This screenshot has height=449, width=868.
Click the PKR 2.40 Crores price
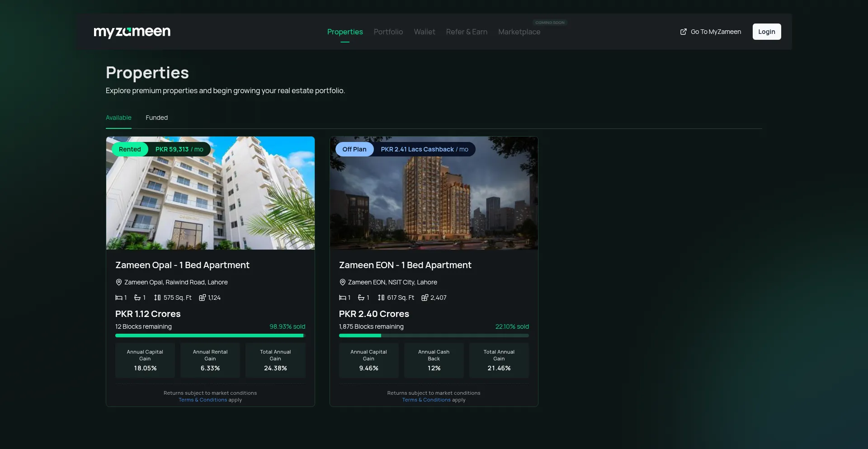pos(374,314)
